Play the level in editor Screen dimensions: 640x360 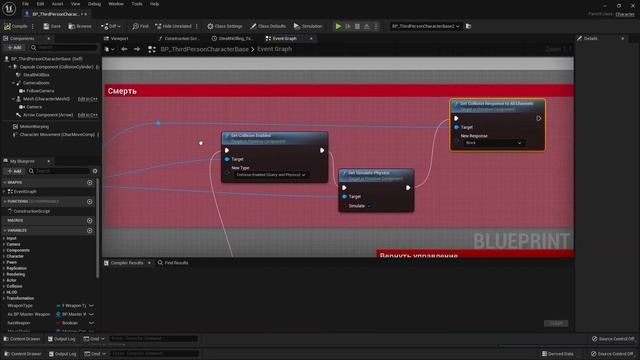click(338, 26)
